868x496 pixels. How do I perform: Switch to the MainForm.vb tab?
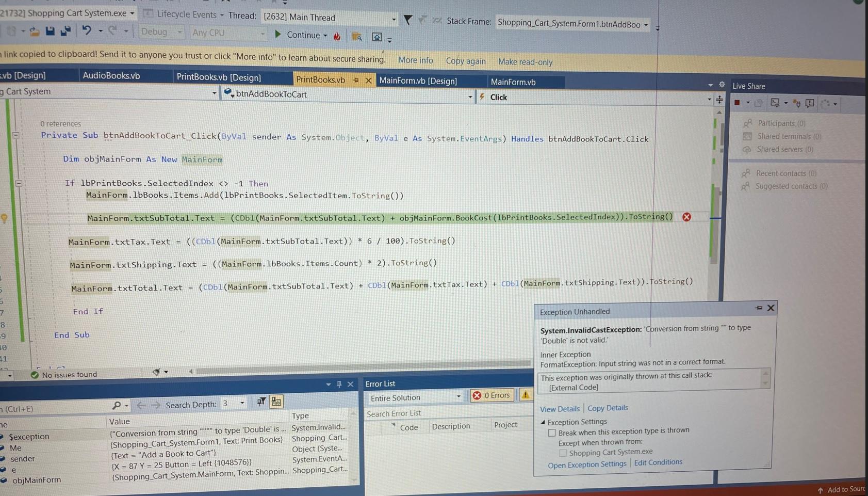[x=513, y=82]
